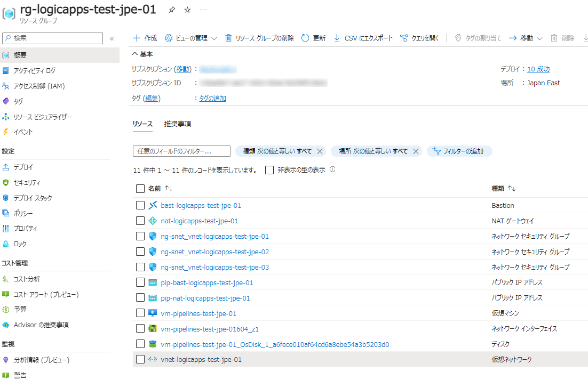Focus the sidebar 検索 box
Viewport: 588px width, 380px height.
[x=52, y=38]
